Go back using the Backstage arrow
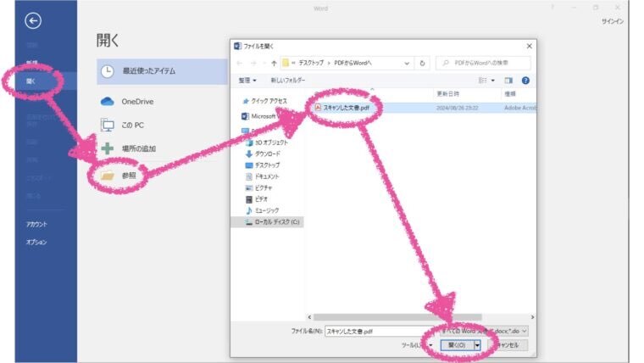This screenshot has height=363, width=644. [x=33, y=20]
